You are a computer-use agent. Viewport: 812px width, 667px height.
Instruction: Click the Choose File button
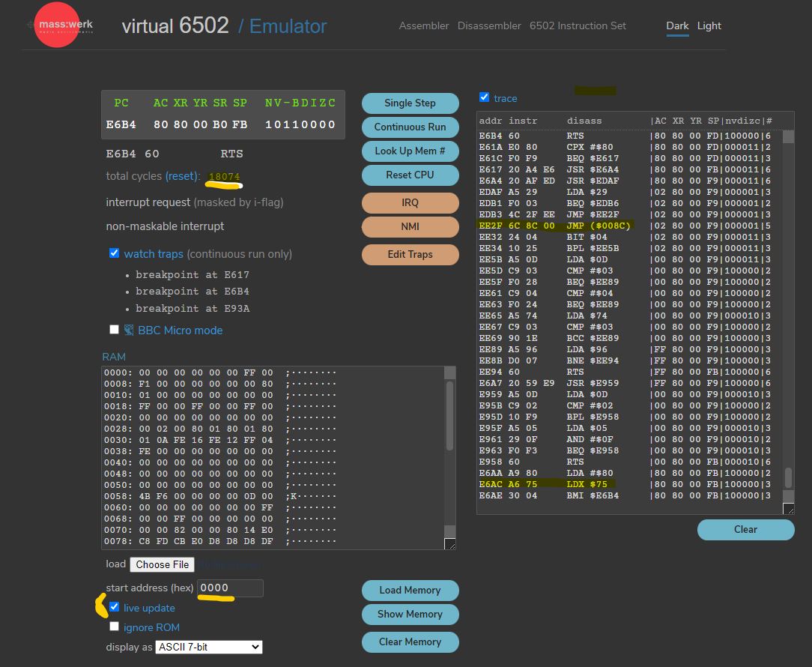162,564
